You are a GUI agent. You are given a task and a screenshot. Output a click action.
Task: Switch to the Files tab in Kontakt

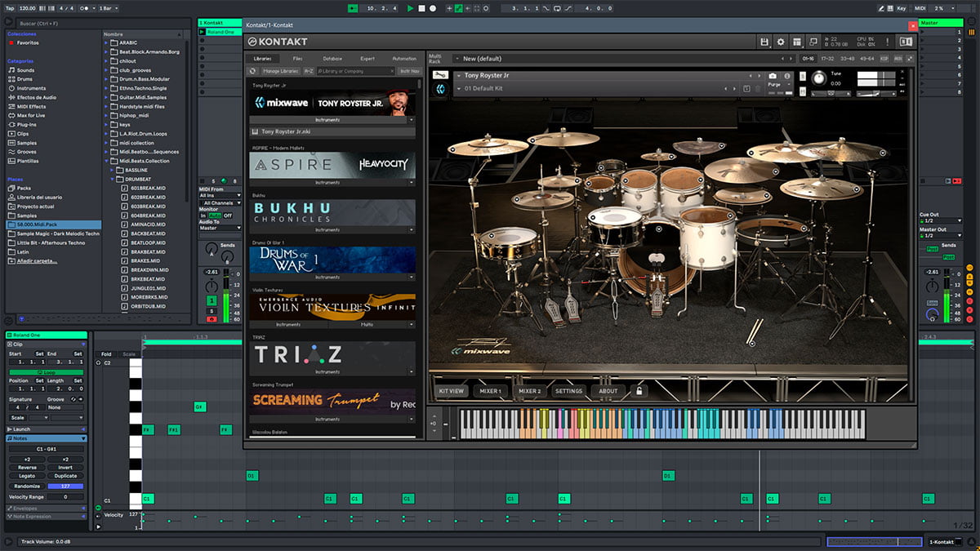[x=297, y=59]
